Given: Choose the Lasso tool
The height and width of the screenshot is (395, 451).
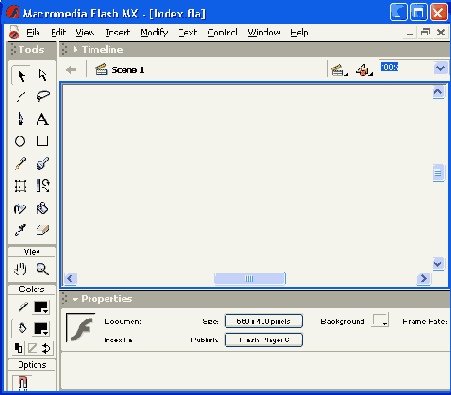Looking at the screenshot, I should [x=43, y=96].
